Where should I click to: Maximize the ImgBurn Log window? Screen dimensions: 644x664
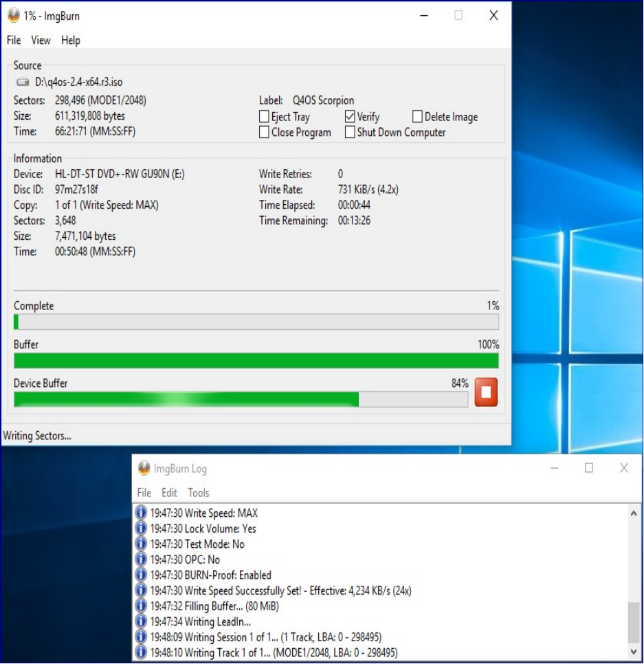pos(588,468)
